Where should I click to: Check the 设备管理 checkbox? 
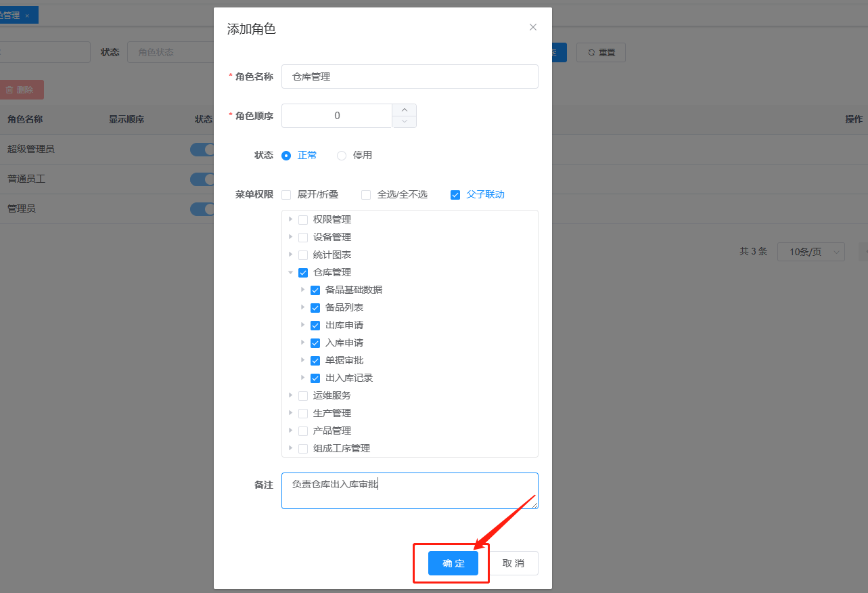pos(303,238)
